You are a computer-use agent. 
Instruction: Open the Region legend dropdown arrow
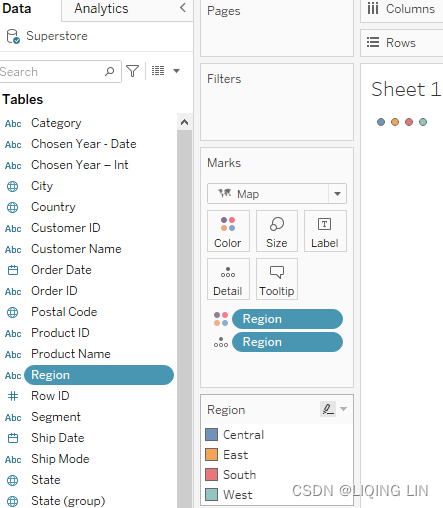pyautogui.click(x=343, y=409)
